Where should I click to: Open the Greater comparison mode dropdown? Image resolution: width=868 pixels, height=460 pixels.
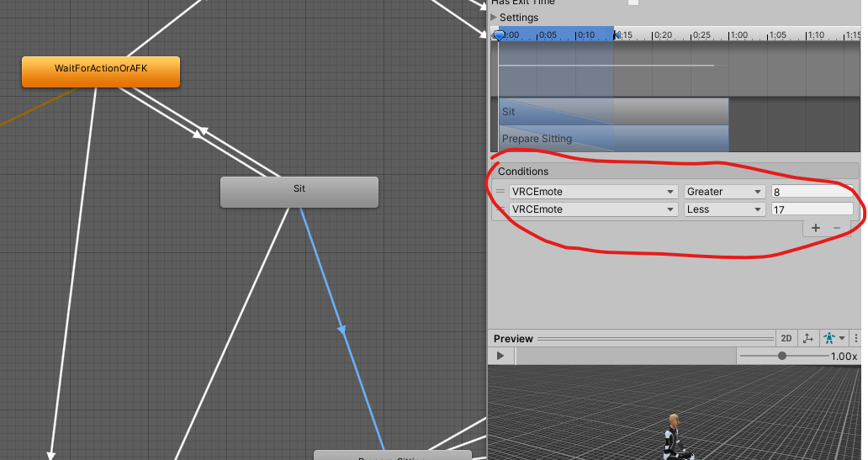tap(725, 192)
